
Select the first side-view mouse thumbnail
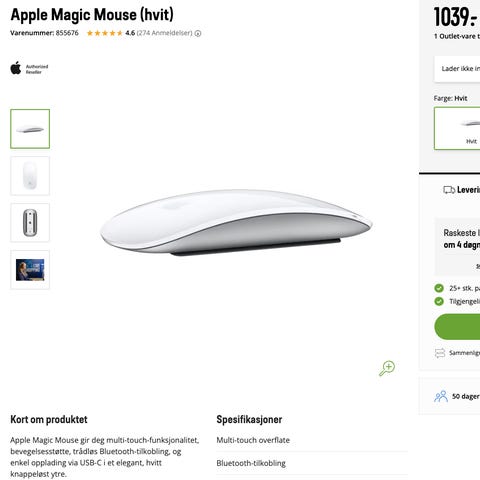pos(30,129)
